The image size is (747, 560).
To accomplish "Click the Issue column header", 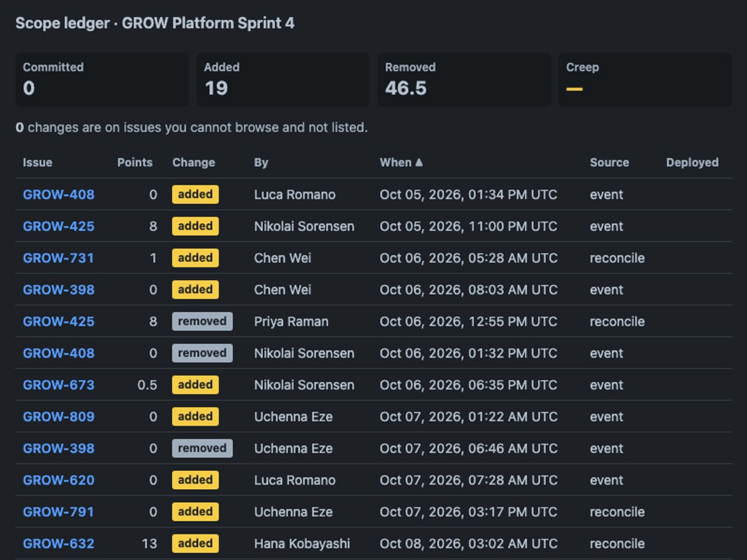I will (x=38, y=162).
